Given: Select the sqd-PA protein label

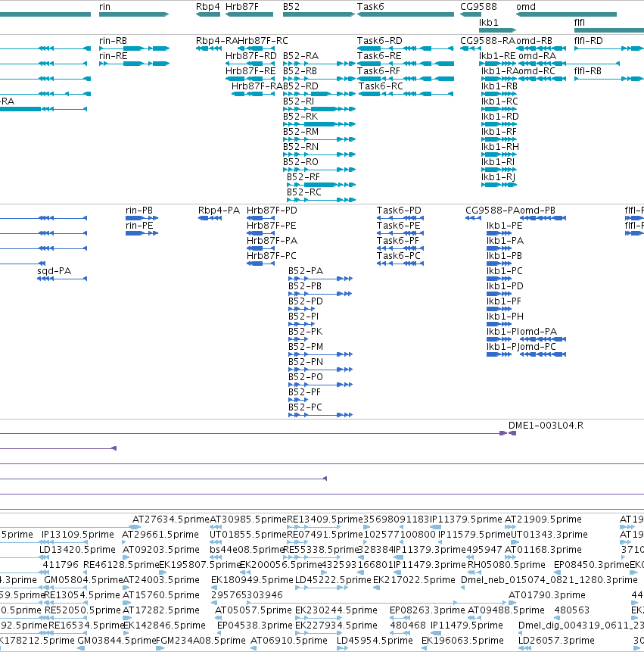Looking at the screenshot, I should 54,271.
